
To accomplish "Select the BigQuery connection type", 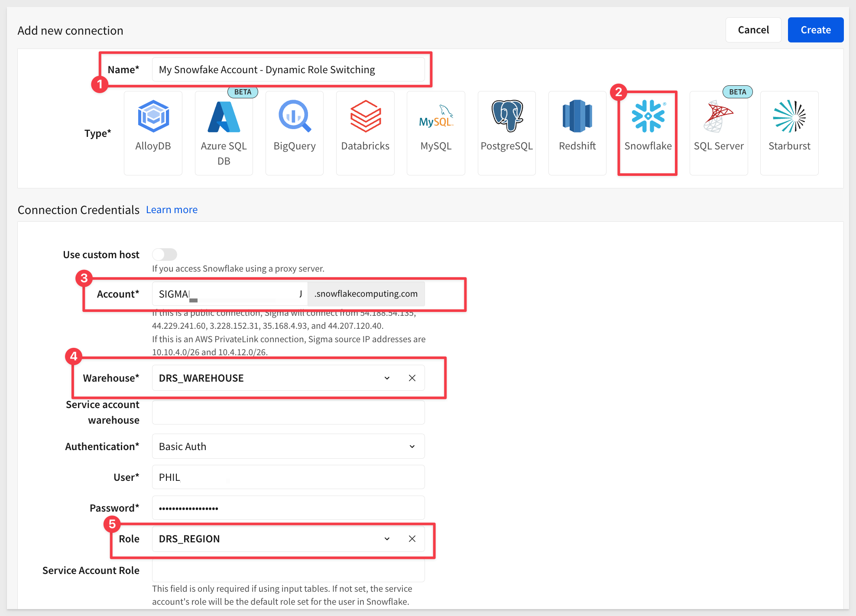I will [295, 133].
